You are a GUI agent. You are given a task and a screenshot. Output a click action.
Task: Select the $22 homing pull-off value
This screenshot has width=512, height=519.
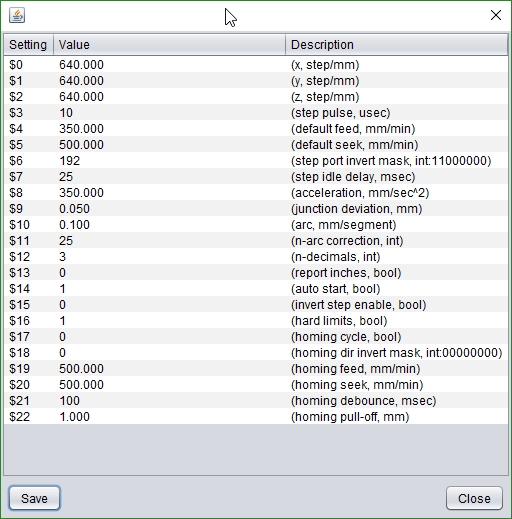click(170, 416)
